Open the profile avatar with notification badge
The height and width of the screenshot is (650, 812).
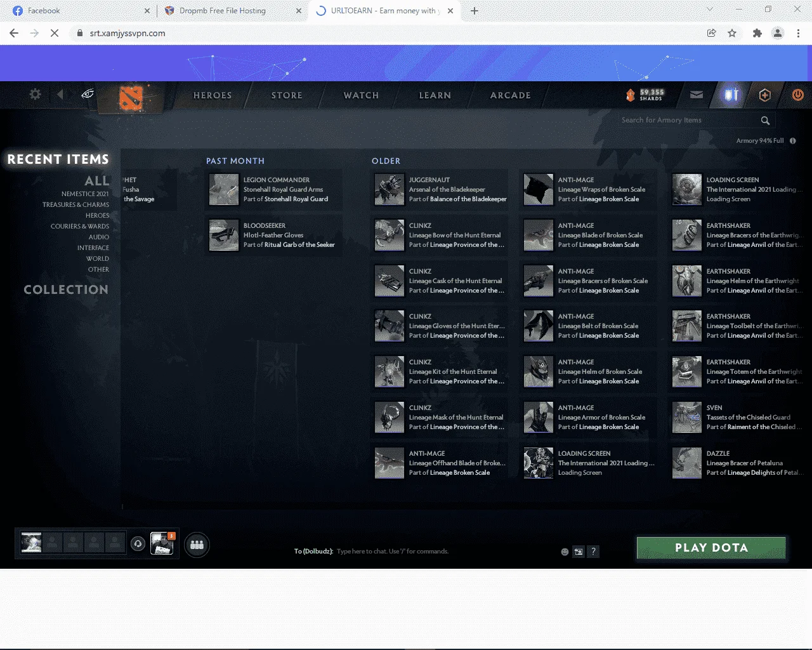[x=162, y=544]
